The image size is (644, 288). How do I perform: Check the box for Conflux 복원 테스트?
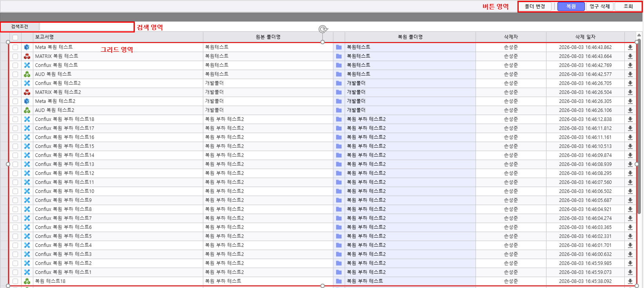point(15,65)
